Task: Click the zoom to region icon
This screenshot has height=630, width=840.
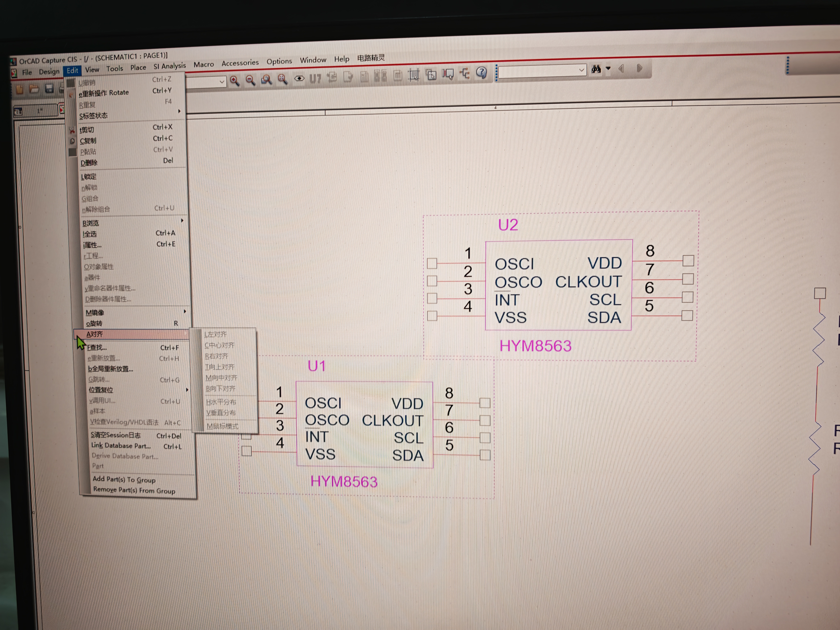Action: pyautogui.click(x=266, y=80)
